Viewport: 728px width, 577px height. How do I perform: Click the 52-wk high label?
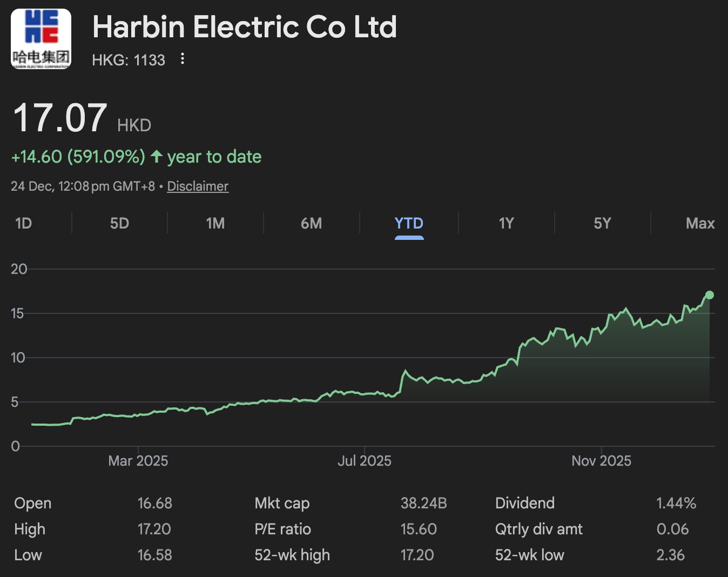tap(292, 555)
